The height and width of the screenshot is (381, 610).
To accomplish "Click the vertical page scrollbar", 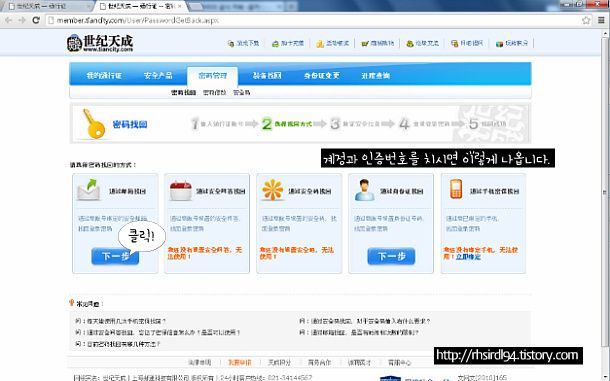I will point(605,191).
